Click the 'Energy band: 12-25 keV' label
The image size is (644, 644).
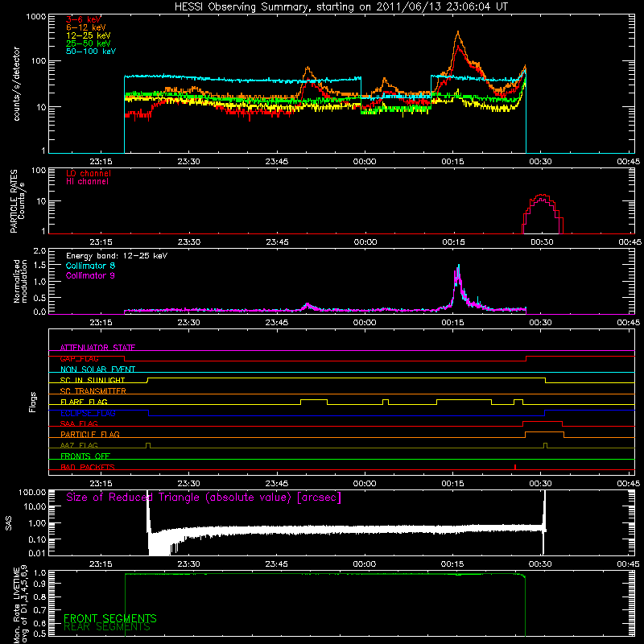tap(117, 256)
